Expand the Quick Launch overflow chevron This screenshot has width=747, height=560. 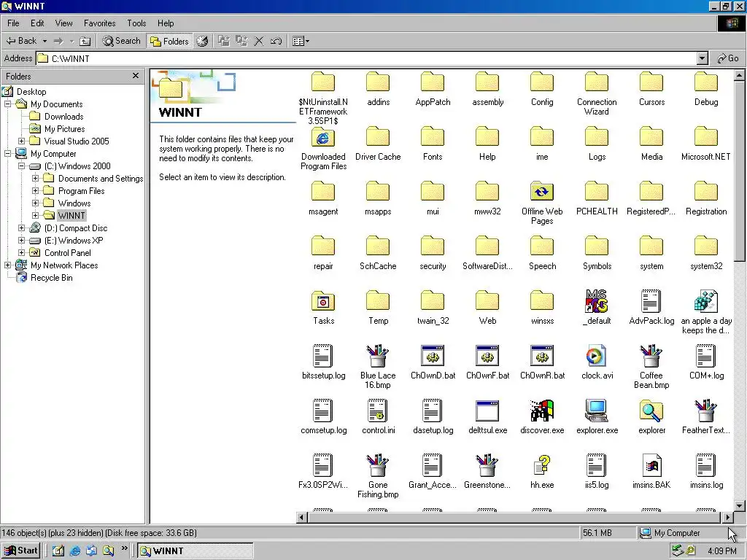(x=124, y=548)
